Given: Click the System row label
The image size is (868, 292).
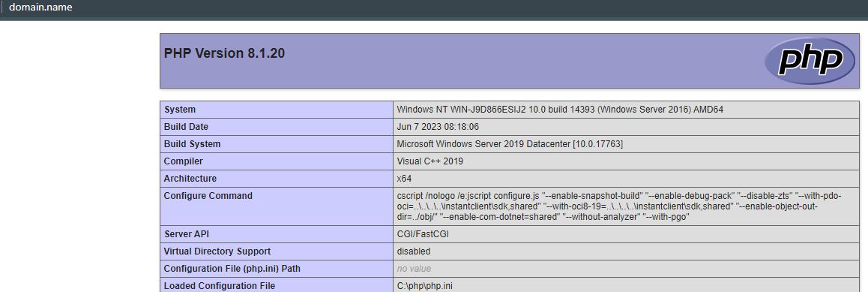Looking at the screenshot, I should pyautogui.click(x=179, y=110).
